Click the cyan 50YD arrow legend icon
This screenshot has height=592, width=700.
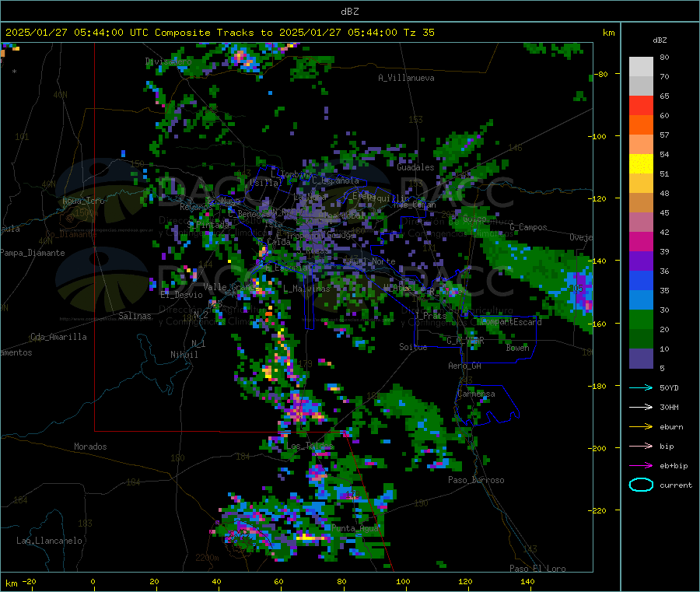coord(641,387)
